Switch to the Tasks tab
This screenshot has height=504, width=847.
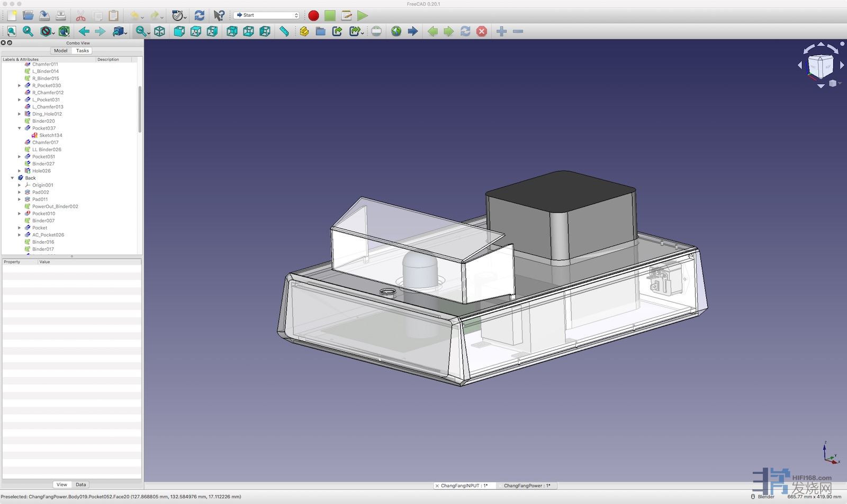[82, 51]
